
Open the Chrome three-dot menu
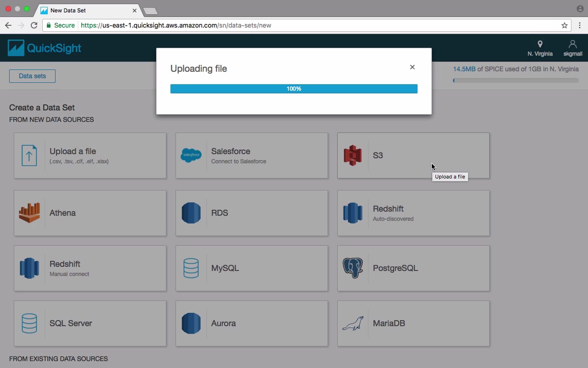click(580, 25)
